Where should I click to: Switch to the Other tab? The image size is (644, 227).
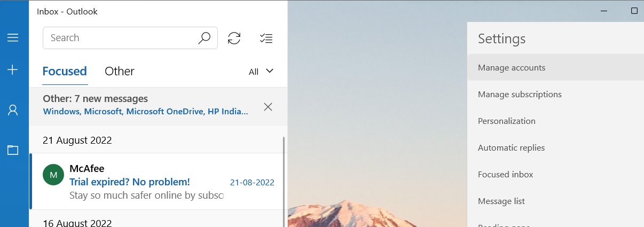point(119,71)
